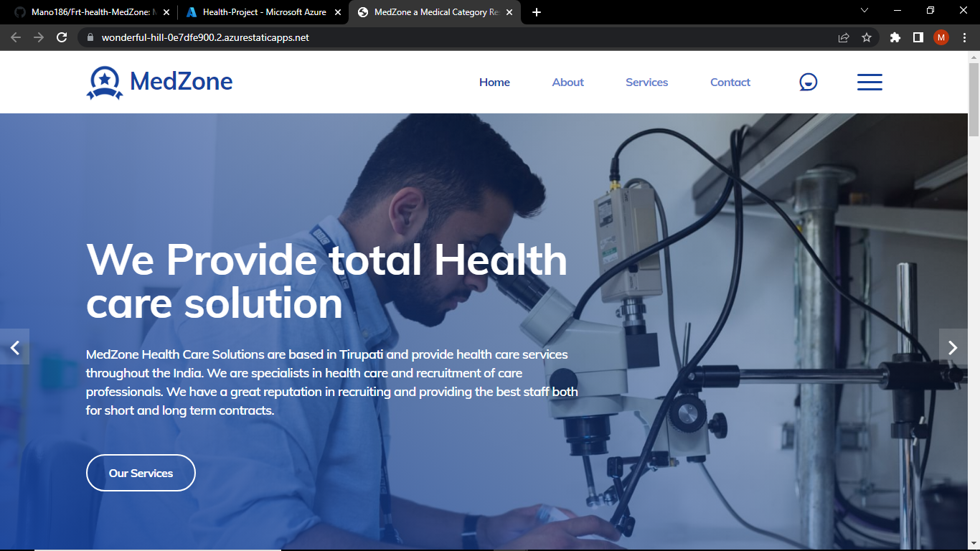Toggle the browser sidebar icon
This screenshot has height=551, width=980.
click(x=918, y=37)
